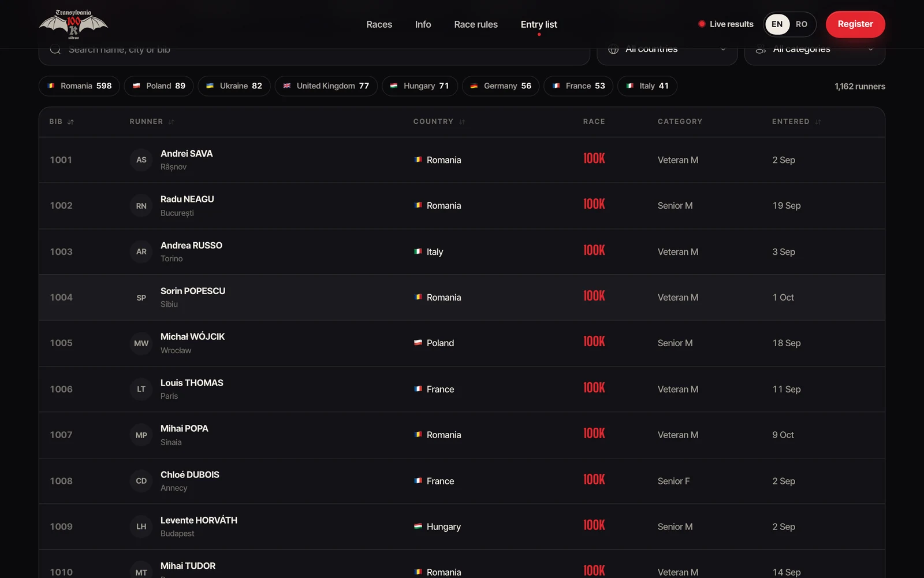The width and height of the screenshot is (924, 578).
Task: Click the All categories chevron arrow
Action: (870, 50)
